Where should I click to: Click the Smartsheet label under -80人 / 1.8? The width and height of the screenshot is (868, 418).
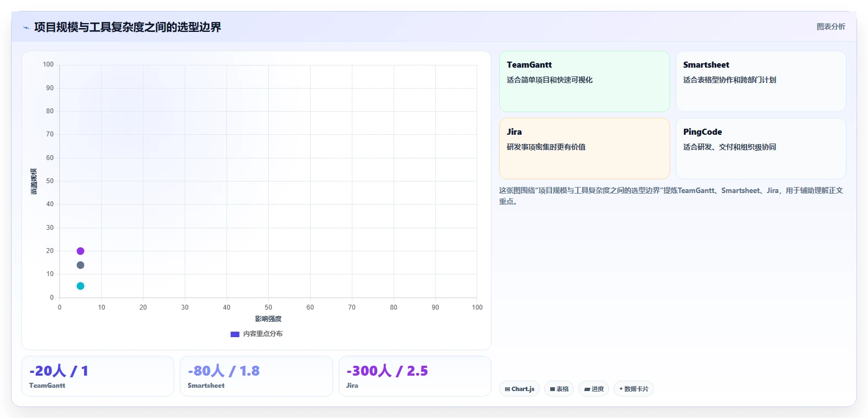coord(206,386)
